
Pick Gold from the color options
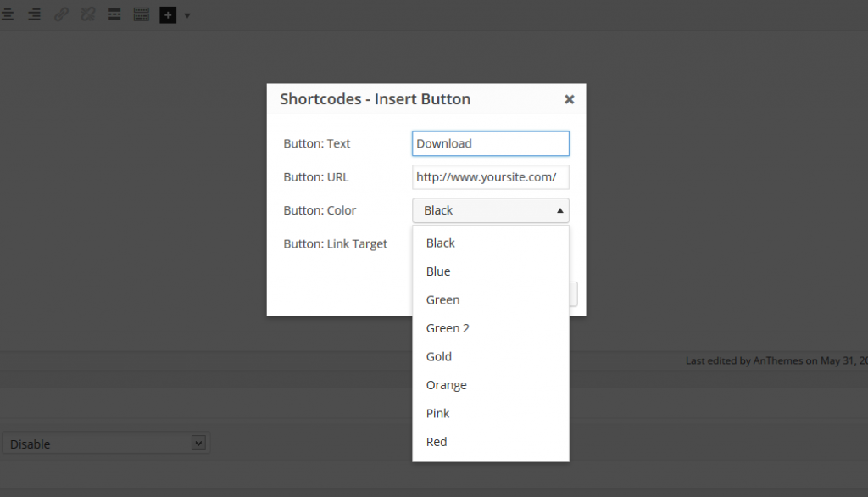coord(438,356)
